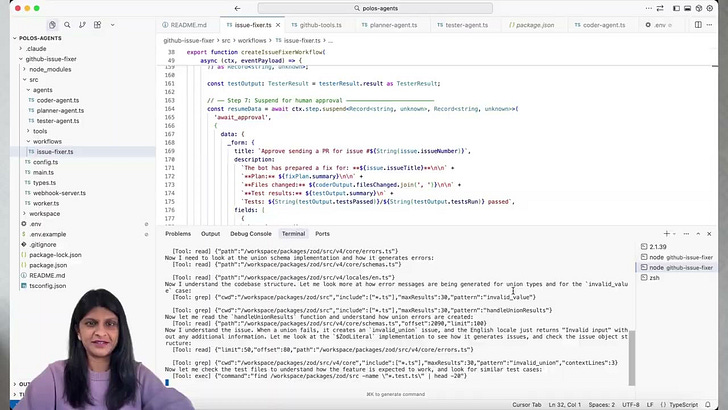Screen dimensions: 728x410
Task: Open the Extensions view icon
Action: tap(98, 25)
